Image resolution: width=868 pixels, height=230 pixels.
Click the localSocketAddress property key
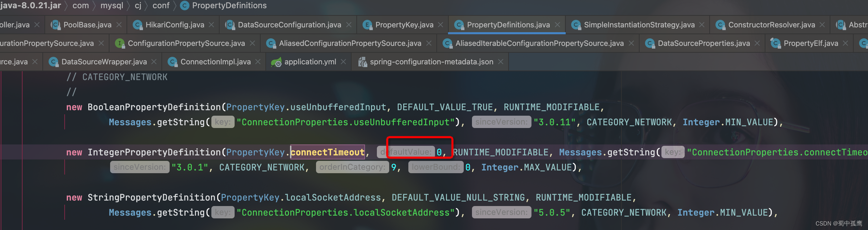(x=333, y=197)
